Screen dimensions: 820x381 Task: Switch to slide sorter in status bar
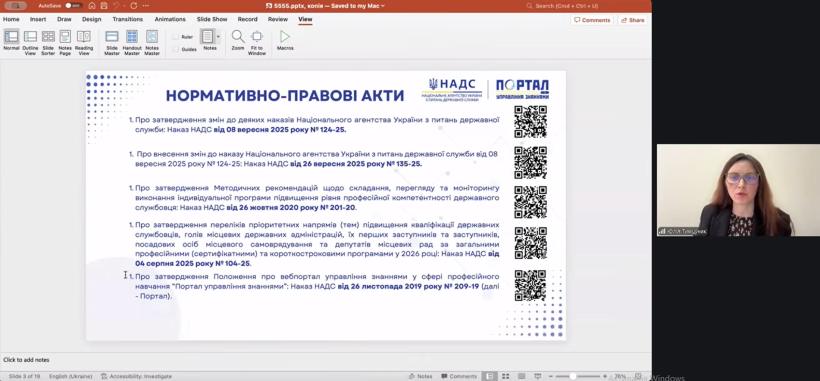(x=505, y=376)
